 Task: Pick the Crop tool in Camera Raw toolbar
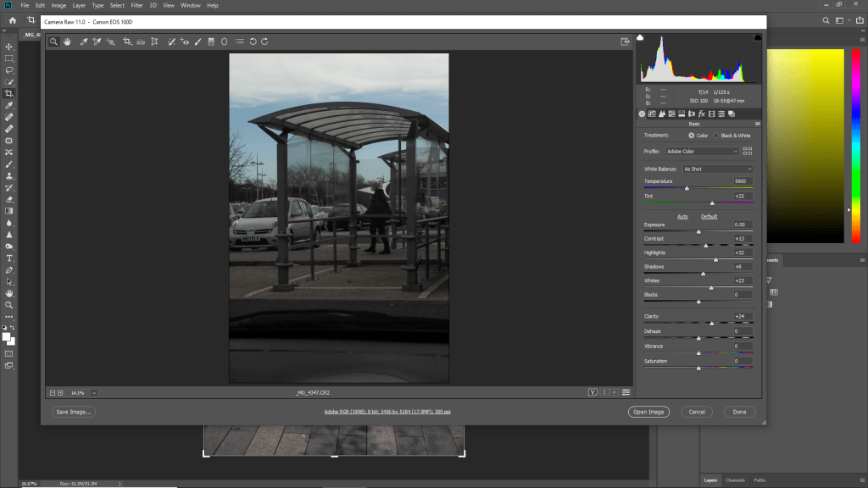point(127,41)
